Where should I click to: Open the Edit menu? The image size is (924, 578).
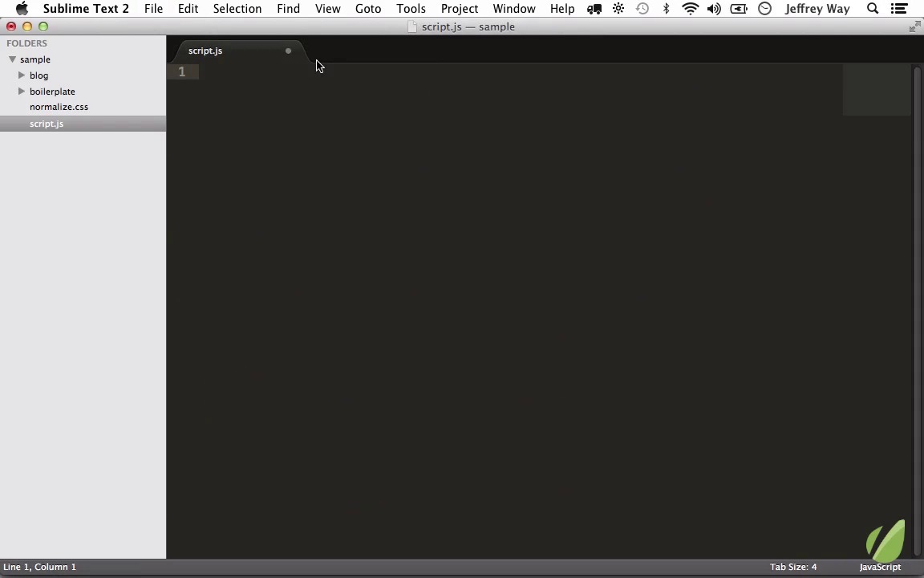click(188, 9)
